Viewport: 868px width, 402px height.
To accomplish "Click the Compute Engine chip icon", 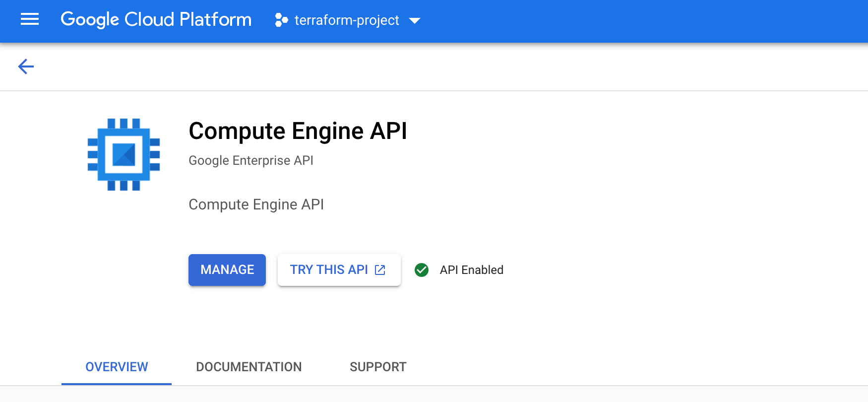I will coord(124,154).
